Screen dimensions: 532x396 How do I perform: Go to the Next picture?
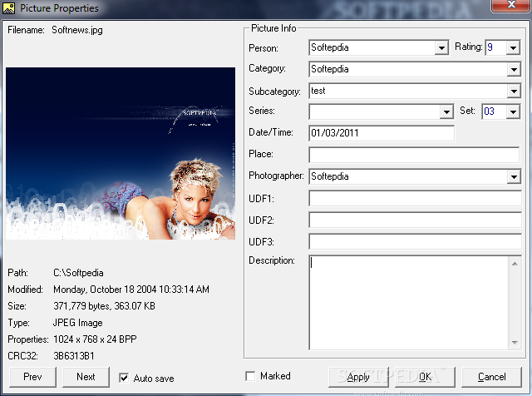tap(86, 377)
